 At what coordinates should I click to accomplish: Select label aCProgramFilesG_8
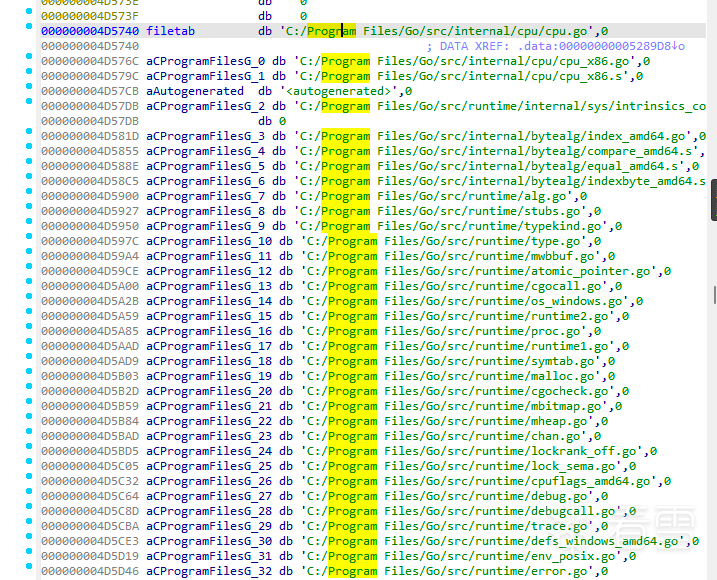205,211
